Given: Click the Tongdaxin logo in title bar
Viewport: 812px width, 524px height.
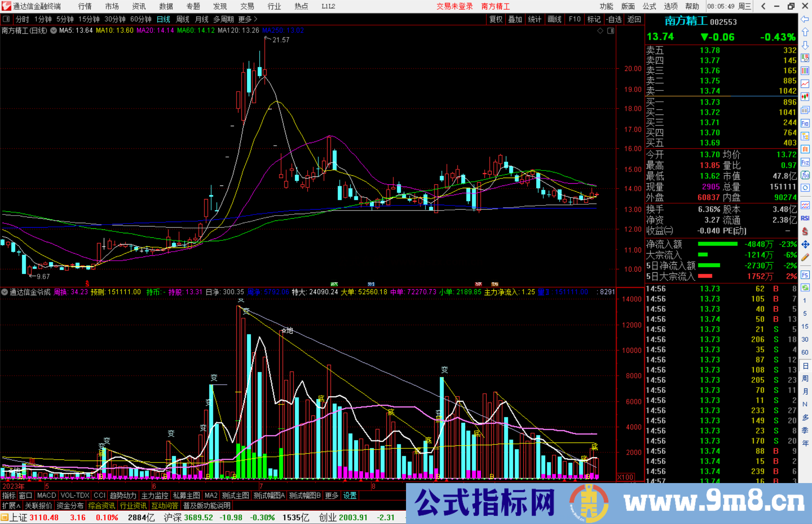Looking at the screenshot, I should point(6,6).
